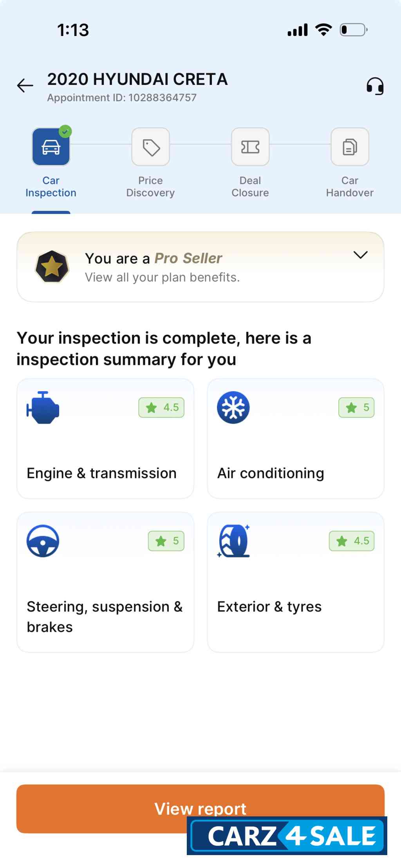Tap the air conditioning snowflake icon
This screenshot has width=401, height=868.
(233, 408)
